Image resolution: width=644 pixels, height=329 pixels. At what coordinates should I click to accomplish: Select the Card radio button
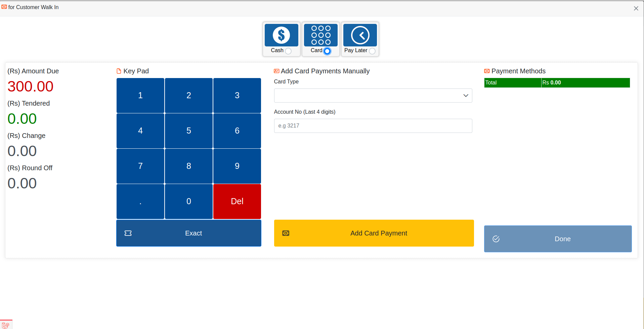pos(327,51)
